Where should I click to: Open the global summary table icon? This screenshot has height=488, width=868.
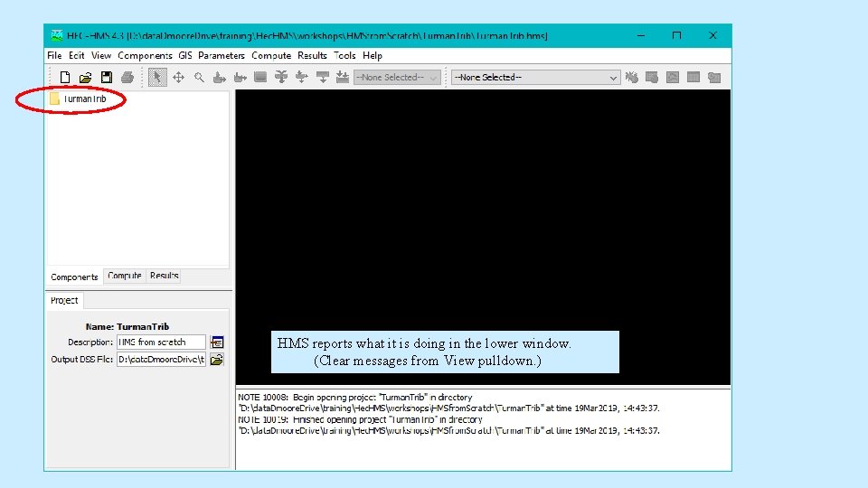(652, 78)
